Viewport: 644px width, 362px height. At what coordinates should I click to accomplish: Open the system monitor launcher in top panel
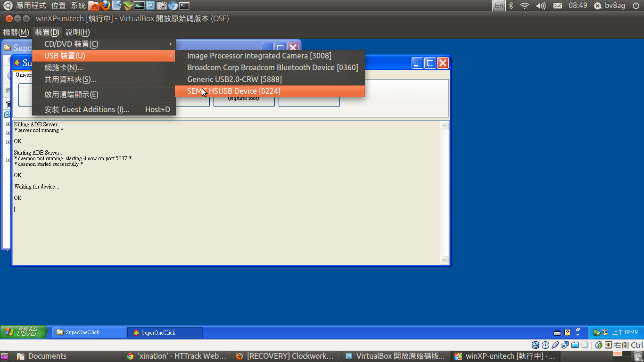pyautogui.click(x=139, y=6)
